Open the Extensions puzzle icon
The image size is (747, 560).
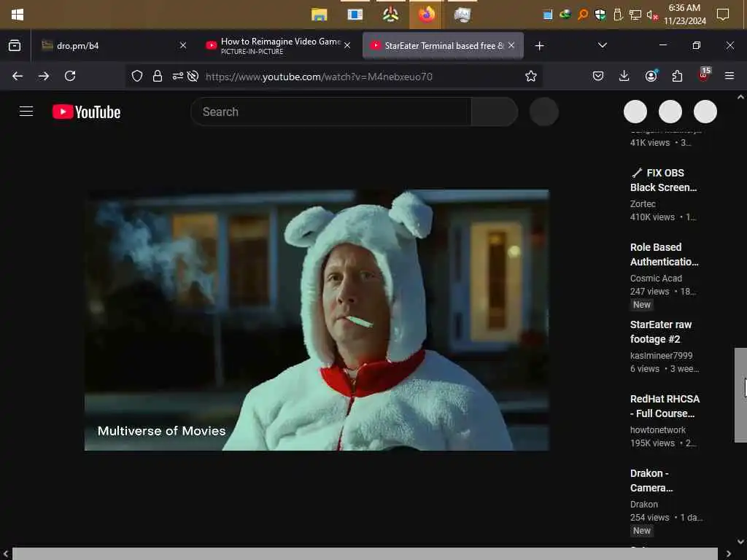coord(677,76)
